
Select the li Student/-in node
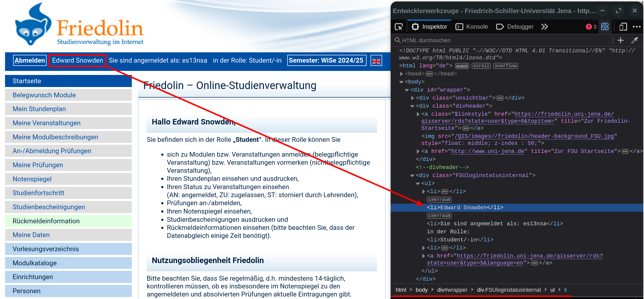460,240
